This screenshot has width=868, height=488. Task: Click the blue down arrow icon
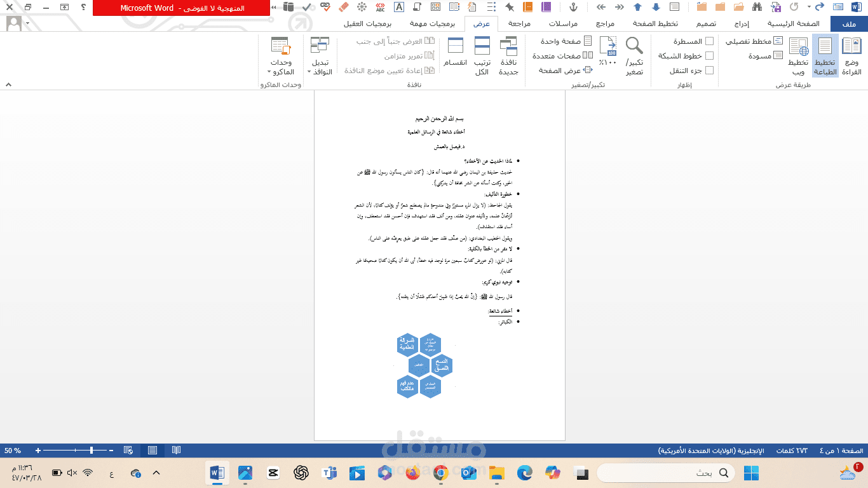click(x=656, y=7)
